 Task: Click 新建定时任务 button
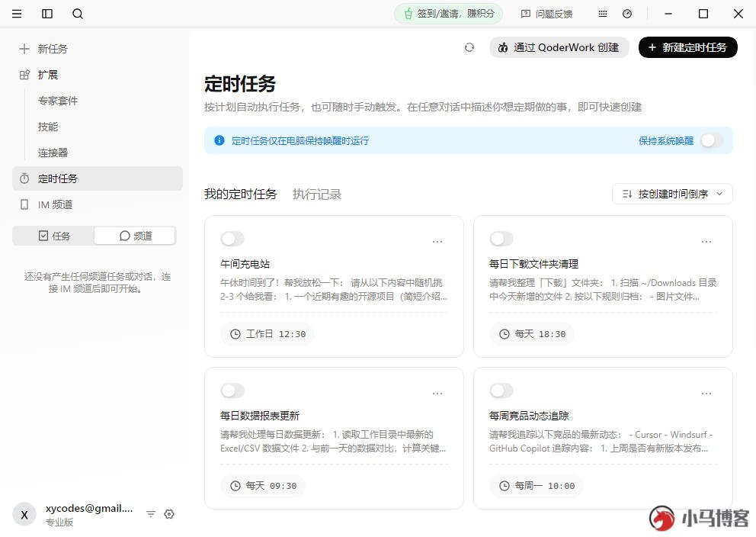pos(688,47)
